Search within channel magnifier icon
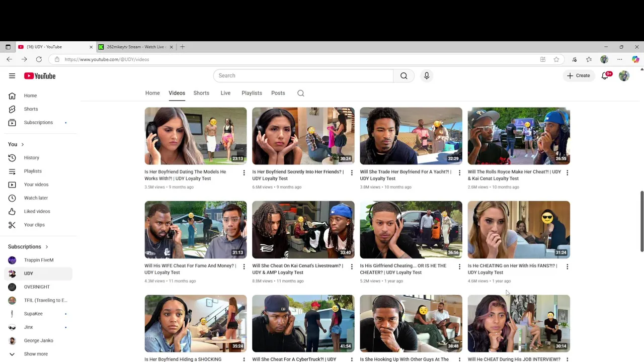The image size is (644, 362). click(301, 93)
